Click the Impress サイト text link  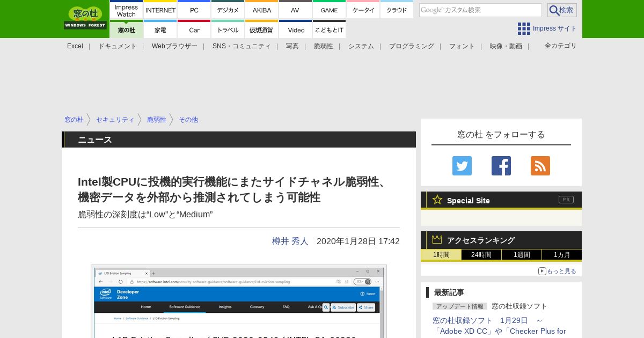[555, 28]
